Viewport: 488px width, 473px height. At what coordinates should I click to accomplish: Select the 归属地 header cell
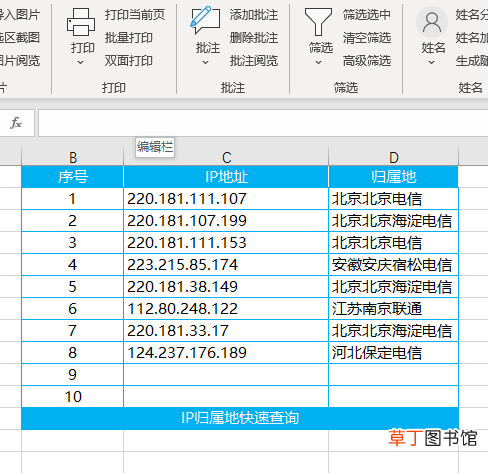(393, 177)
